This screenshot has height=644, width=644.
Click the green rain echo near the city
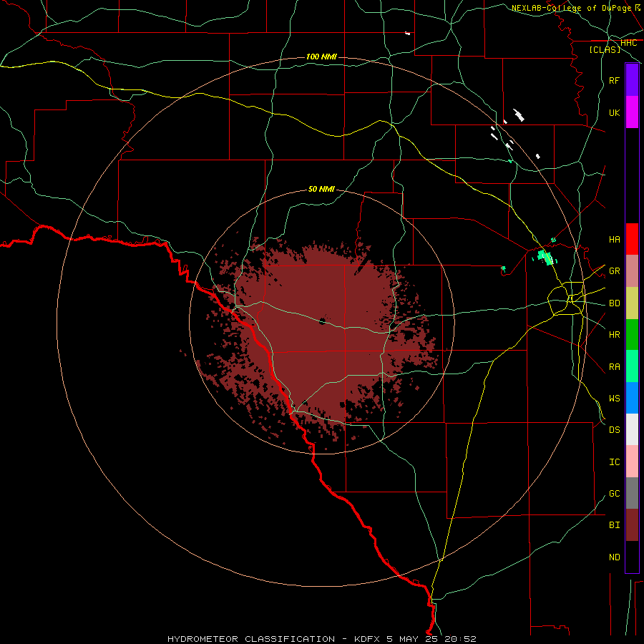[545, 258]
